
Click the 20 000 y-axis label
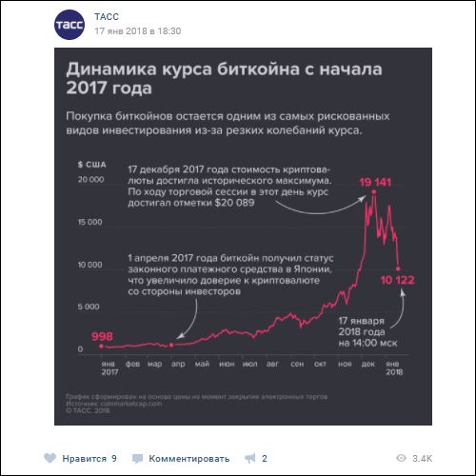click(90, 180)
